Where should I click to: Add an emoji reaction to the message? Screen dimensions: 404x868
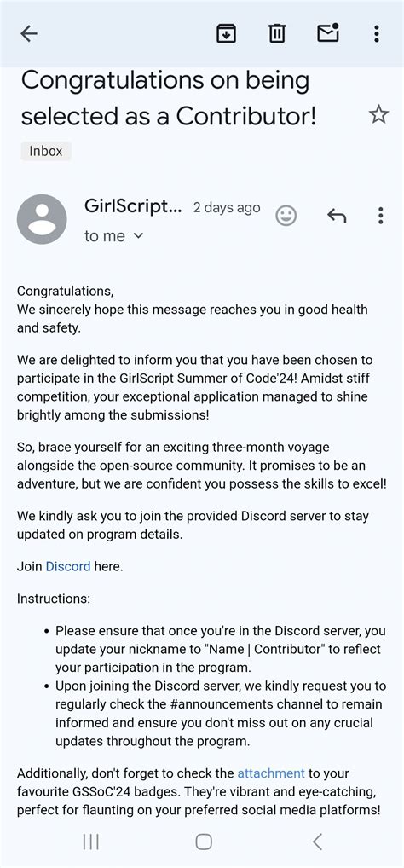pyautogui.click(x=286, y=216)
